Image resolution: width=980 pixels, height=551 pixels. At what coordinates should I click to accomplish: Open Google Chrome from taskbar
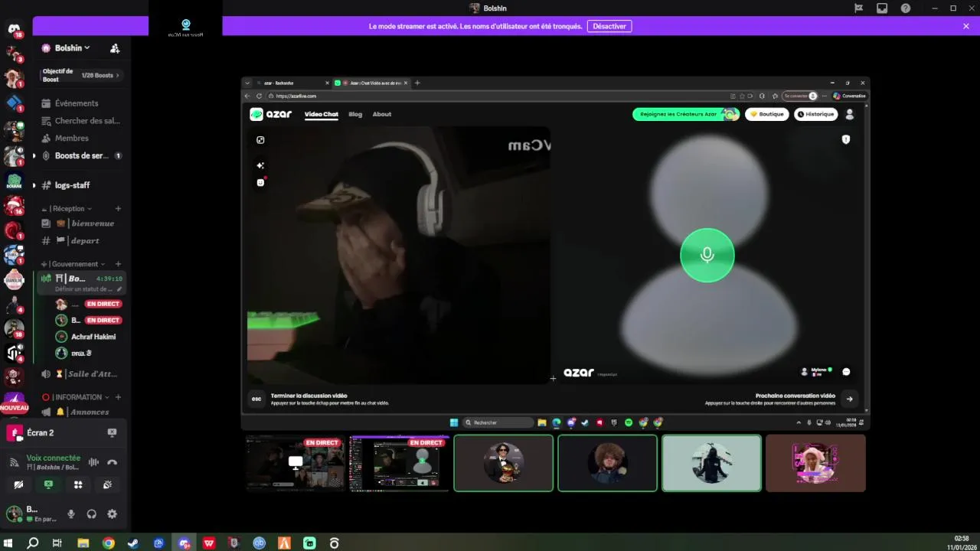click(x=108, y=543)
